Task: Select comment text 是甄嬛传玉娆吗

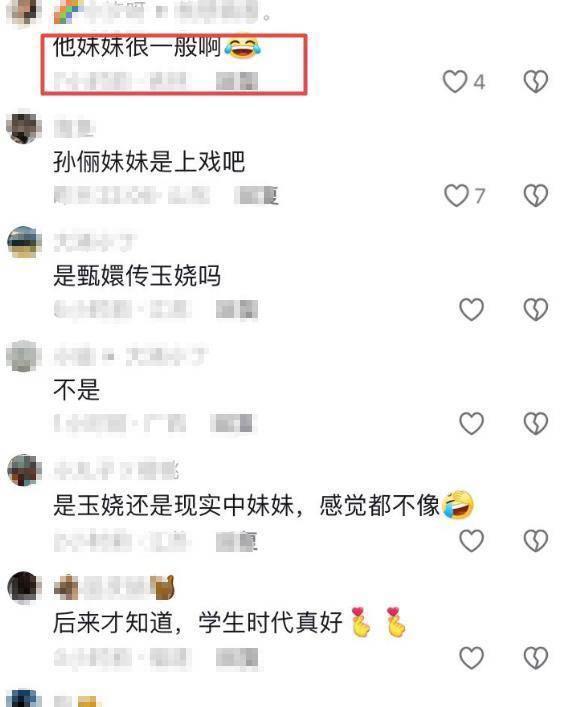Action: point(137,275)
